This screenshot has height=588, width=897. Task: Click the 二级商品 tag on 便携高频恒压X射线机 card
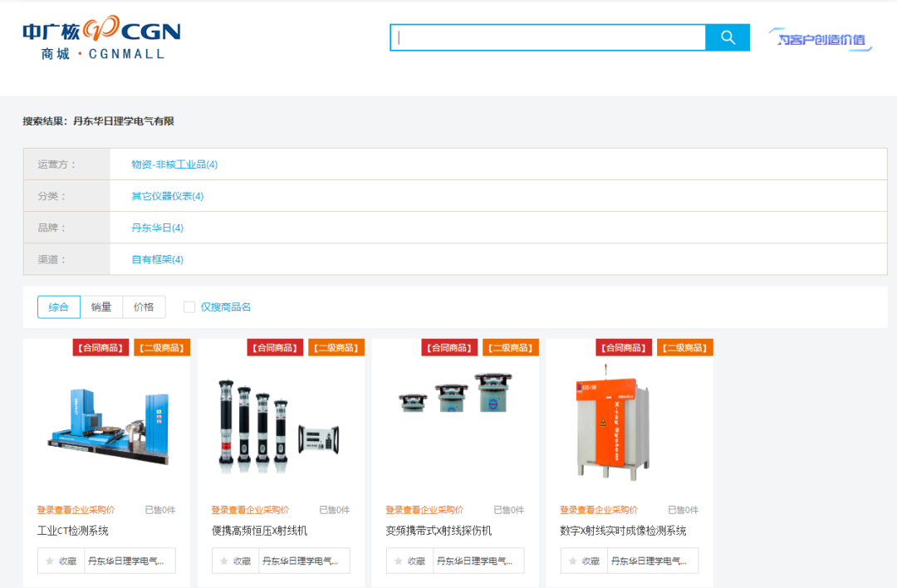pyautogui.click(x=336, y=348)
